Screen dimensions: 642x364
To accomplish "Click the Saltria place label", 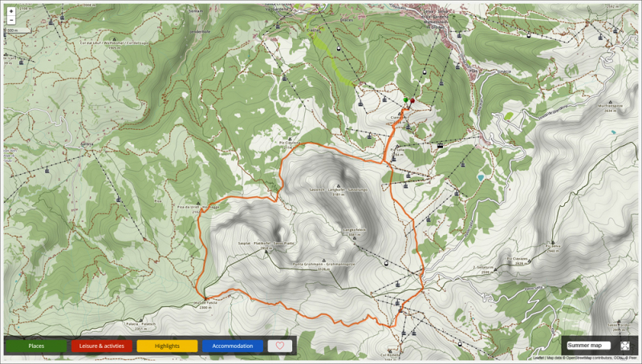I will [x=86, y=144].
